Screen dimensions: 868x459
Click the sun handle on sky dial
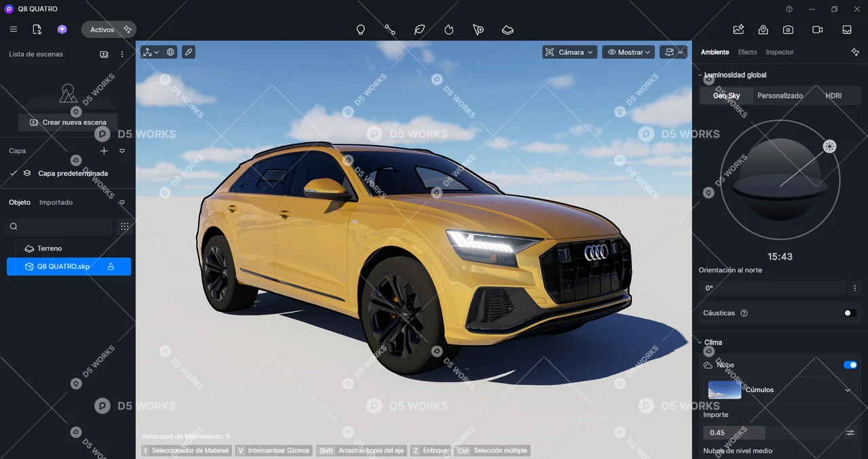829,146
